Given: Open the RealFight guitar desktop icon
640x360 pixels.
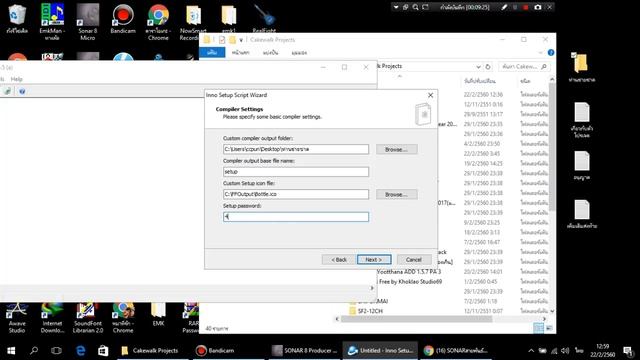Looking at the screenshot, I should [x=264, y=18].
